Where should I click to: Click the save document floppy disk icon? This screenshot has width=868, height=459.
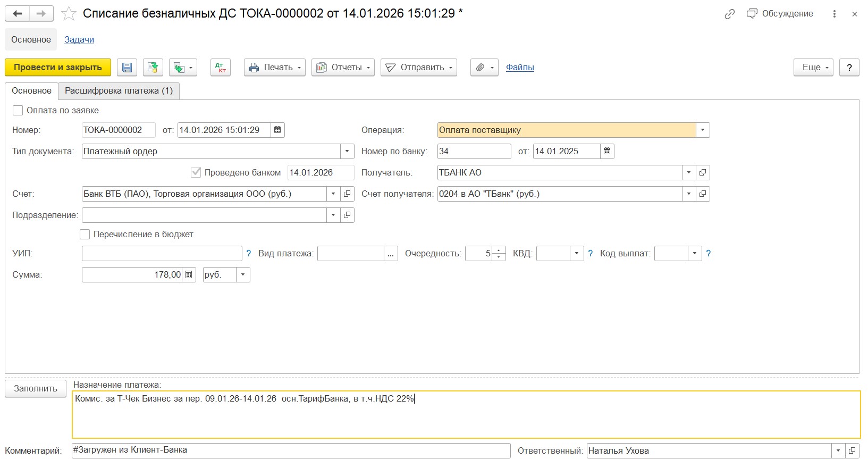(127, 68)
